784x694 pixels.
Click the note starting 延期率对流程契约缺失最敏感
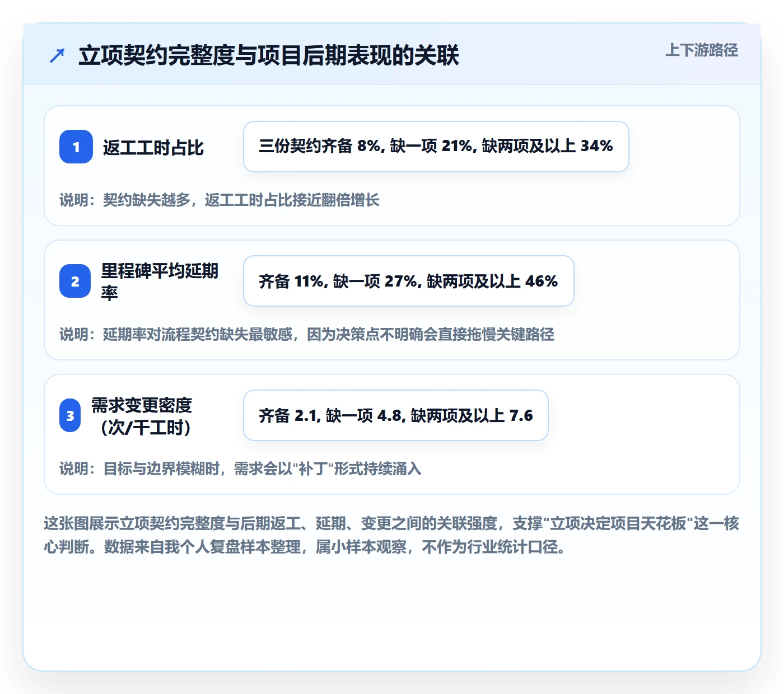[x=307, y=334]
